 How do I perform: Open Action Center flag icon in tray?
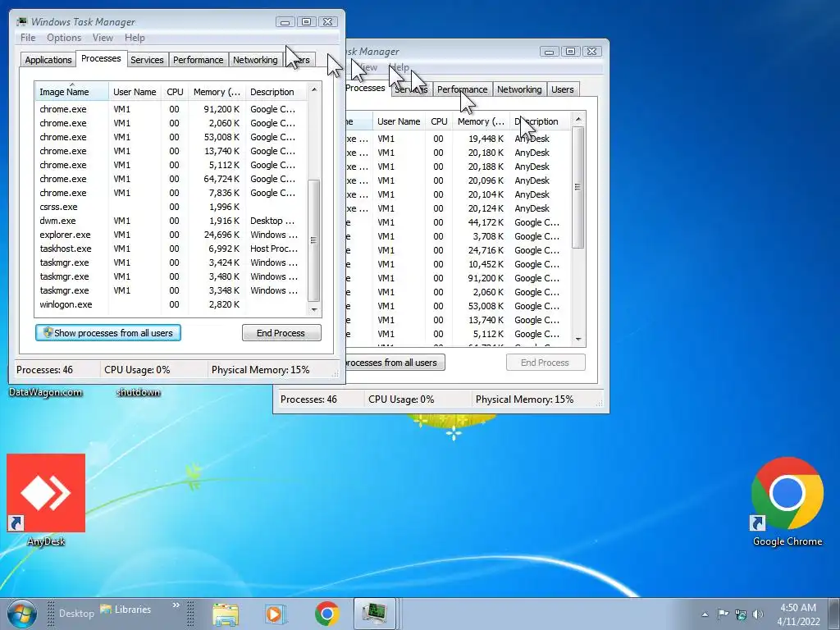click(x=723, y=614)
